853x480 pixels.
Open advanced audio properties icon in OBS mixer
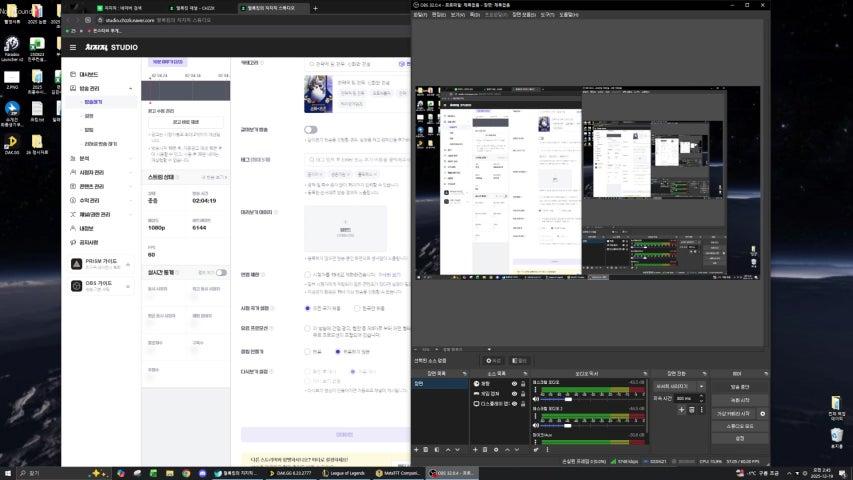tap(536, 450)
